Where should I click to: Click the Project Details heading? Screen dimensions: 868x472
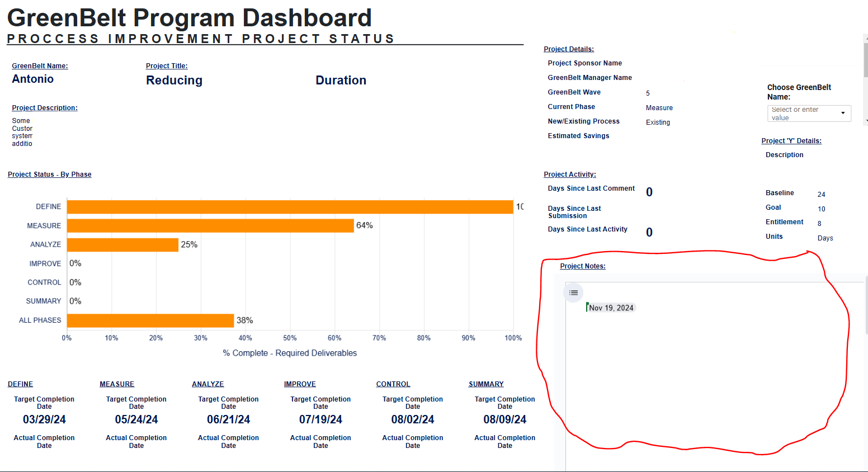569,49
